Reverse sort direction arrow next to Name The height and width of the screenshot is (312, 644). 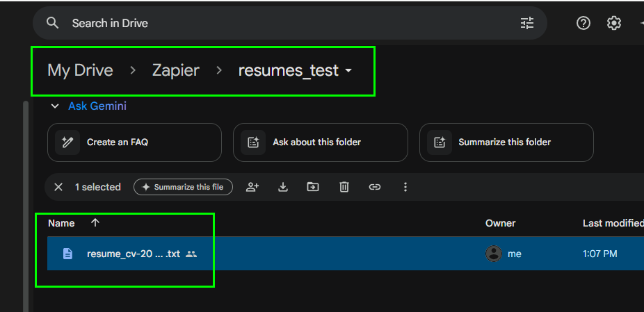(x=95, y=223)
